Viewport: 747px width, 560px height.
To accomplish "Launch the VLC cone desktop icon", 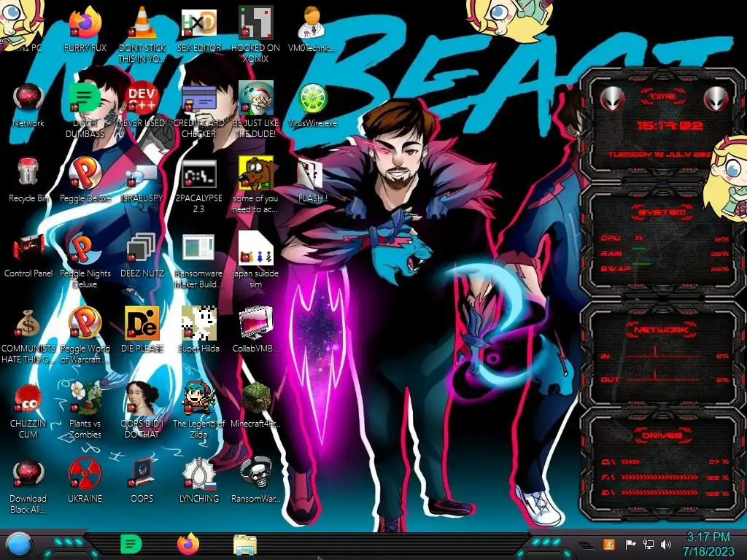I will click(x=142, y=24).
